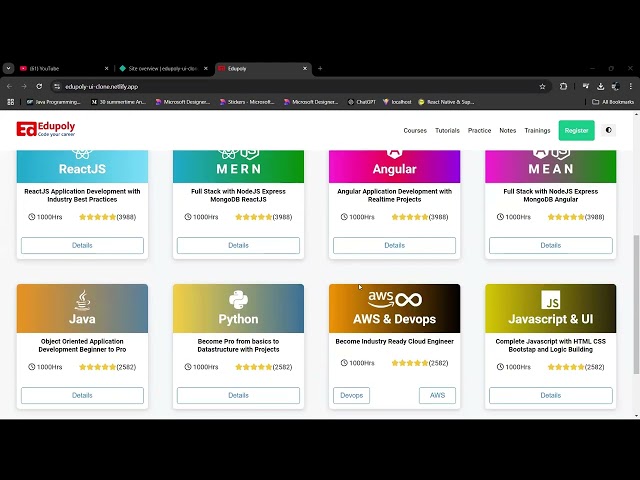640x480 pixels.
Task: Click the clock icon on the Python card
Action: (x=188, y=367)
